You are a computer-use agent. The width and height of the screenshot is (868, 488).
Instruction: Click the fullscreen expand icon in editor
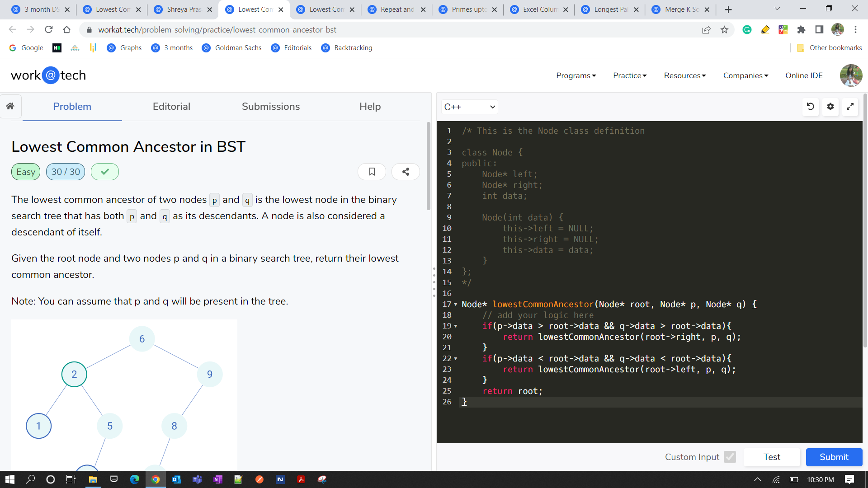[x=851, y=107]
